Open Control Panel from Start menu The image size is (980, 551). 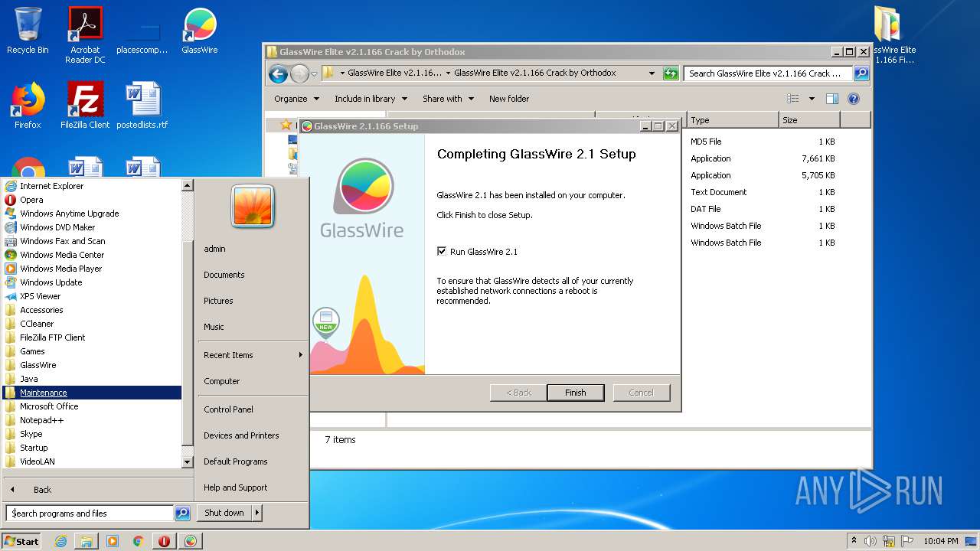(228, 409)
